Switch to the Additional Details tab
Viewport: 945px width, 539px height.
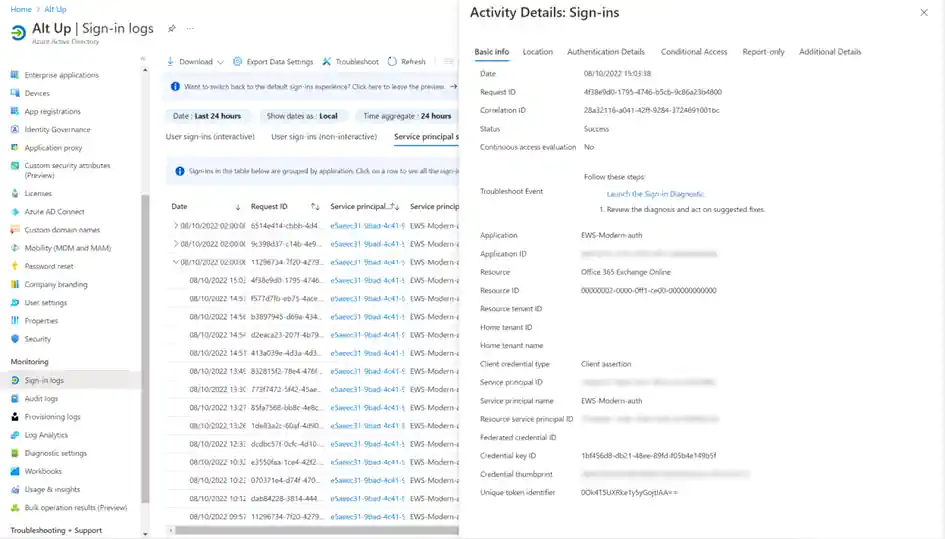830,52
